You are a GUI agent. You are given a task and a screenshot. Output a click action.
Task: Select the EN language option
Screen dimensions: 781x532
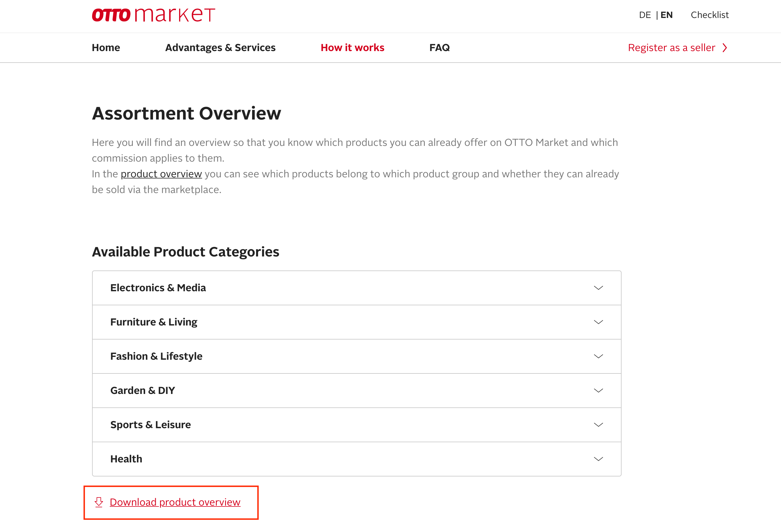pos(666,15)
